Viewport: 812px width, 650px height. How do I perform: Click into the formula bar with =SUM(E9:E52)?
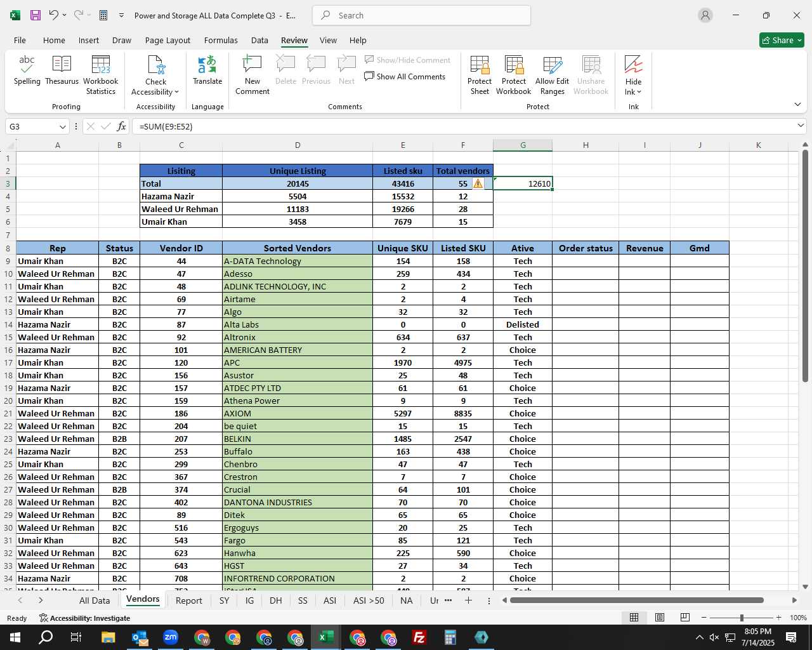(463, 126)
